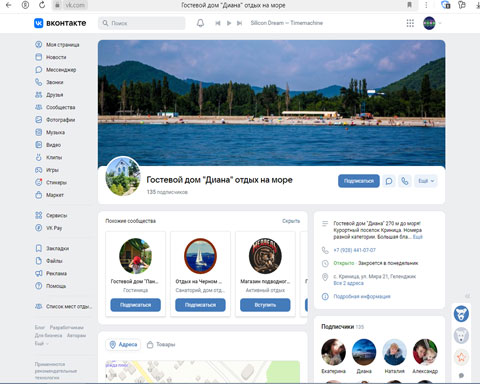Message the community via chat icon
Image resolution: width=480 pixels, height=384 pixels.
point(389,181)
